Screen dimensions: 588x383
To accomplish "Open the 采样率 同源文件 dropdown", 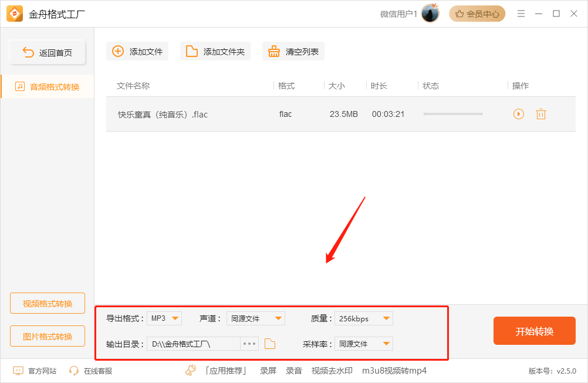I will [364, 344].
